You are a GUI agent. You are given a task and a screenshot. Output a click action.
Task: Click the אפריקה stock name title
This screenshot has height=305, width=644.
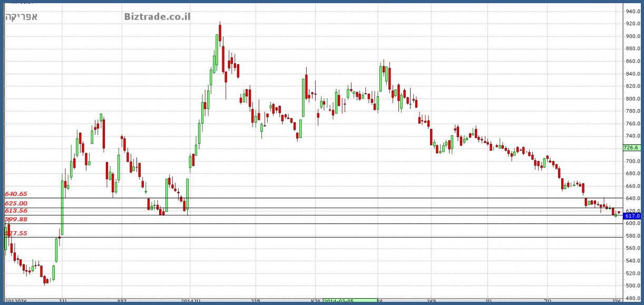pos(21,17)
